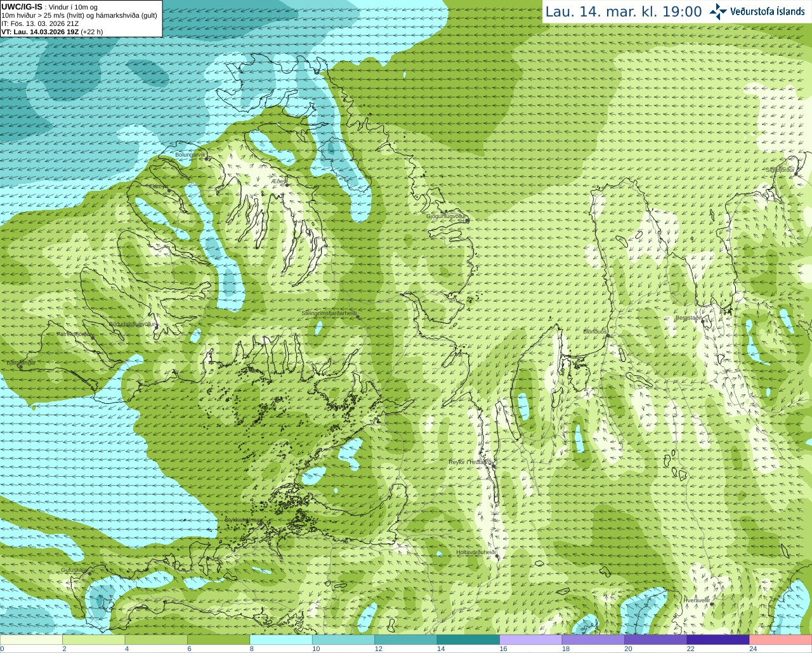The image size is (812, 653).
Task: Select the 8–10 m/s pale cyan legend swatch
Action: (281, 640)
